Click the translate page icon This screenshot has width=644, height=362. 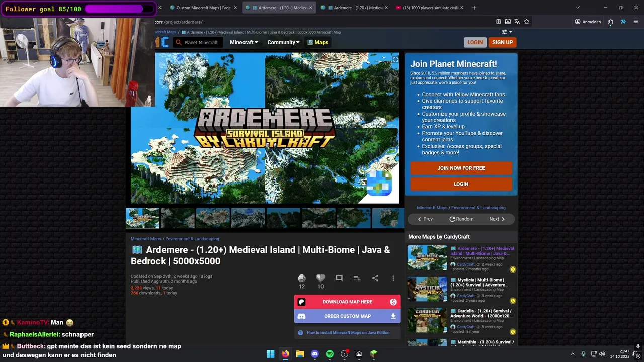coord(517,22)
